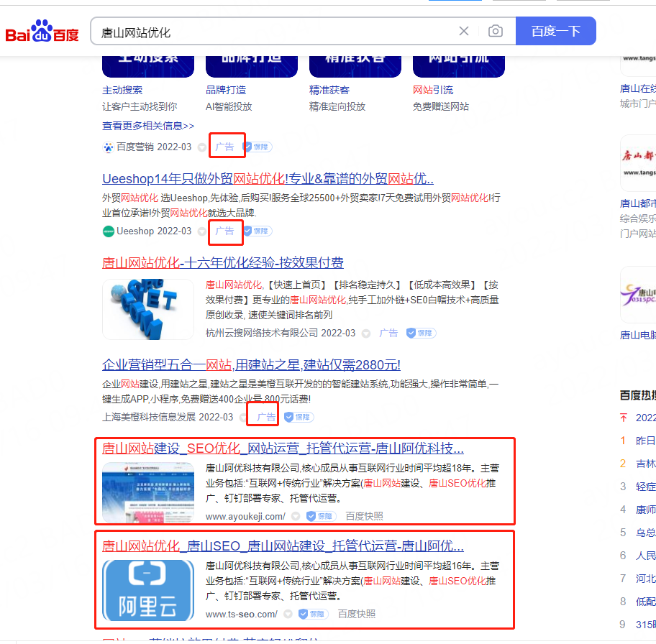Click 广告 label in 杭州云搜 row
This screenshot has width=656, height=644.
pyautogui.click(x=388, y=333)
